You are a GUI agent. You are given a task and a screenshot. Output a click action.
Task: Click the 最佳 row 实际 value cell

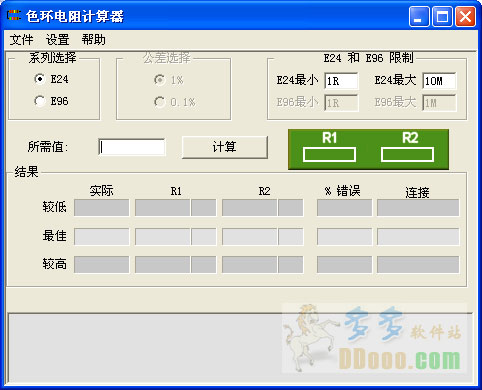point(101,236)
